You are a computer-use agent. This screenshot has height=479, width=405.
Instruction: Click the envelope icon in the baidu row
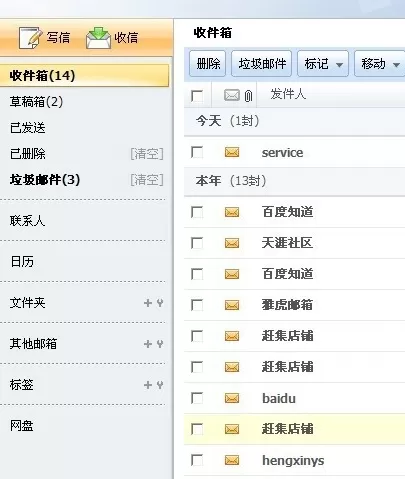coord(232,398)
